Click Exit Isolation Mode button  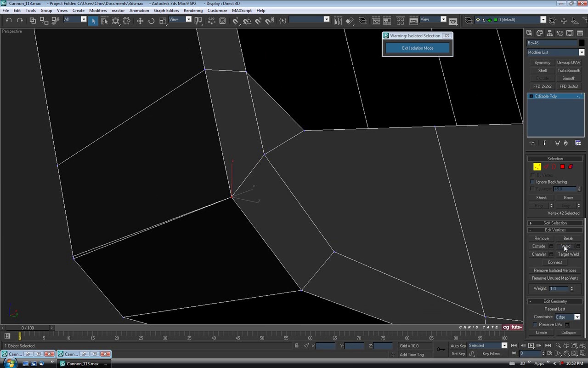tap(418, 48)
